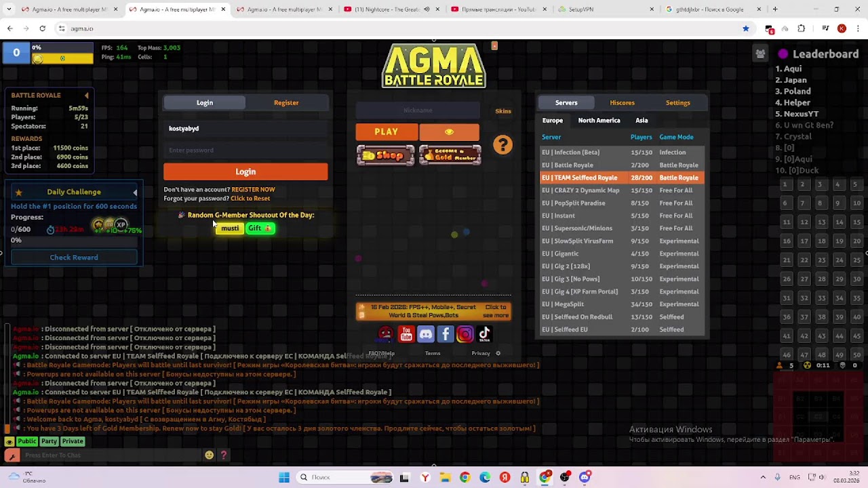868x488 pixels.
Task: Select the EU | Gigantic server row
Action: click(622, 253)
